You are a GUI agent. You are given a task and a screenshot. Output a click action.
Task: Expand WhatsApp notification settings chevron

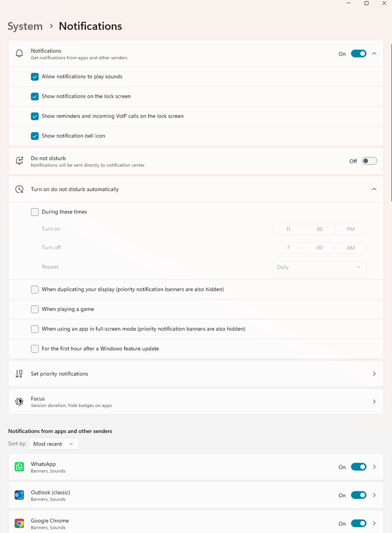pyautogui.click(x=374, y=467)
